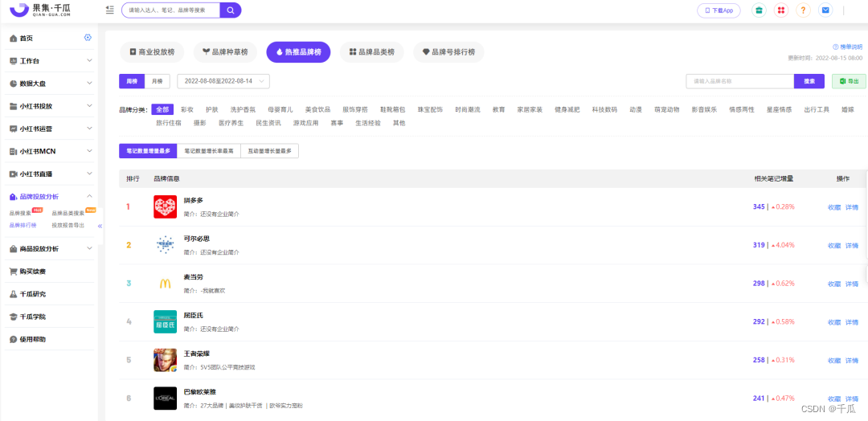Image resolution: width=868 pixels, height=421 pixels.
Task: Select the 全部 category filter
Action: pyautogui.click(x=162, y=109)
